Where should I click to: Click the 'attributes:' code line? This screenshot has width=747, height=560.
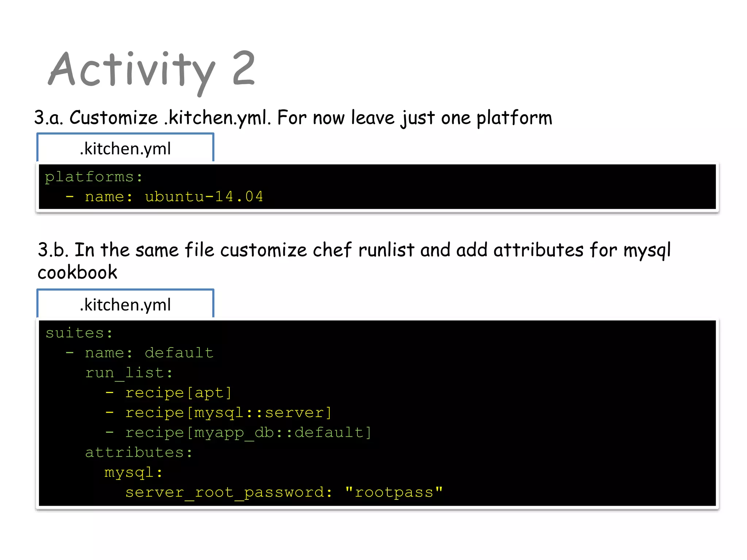[x=139, y=452]
